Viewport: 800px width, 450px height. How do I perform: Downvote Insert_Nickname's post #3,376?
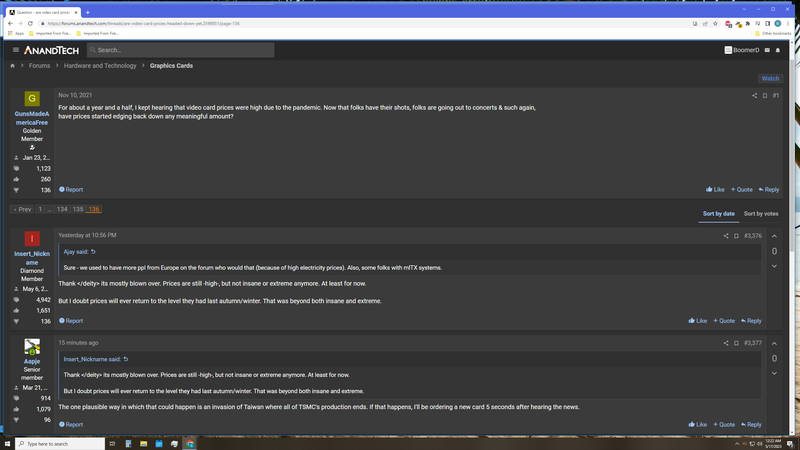pyautogui.click(x=774, y=266)
